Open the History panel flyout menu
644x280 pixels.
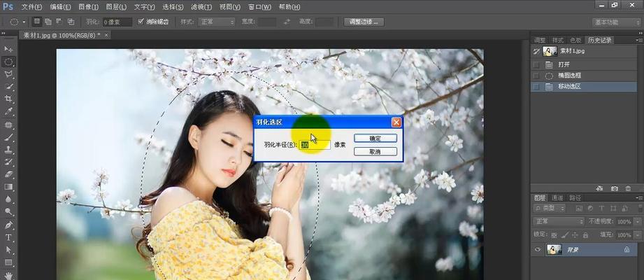[640, 41]
